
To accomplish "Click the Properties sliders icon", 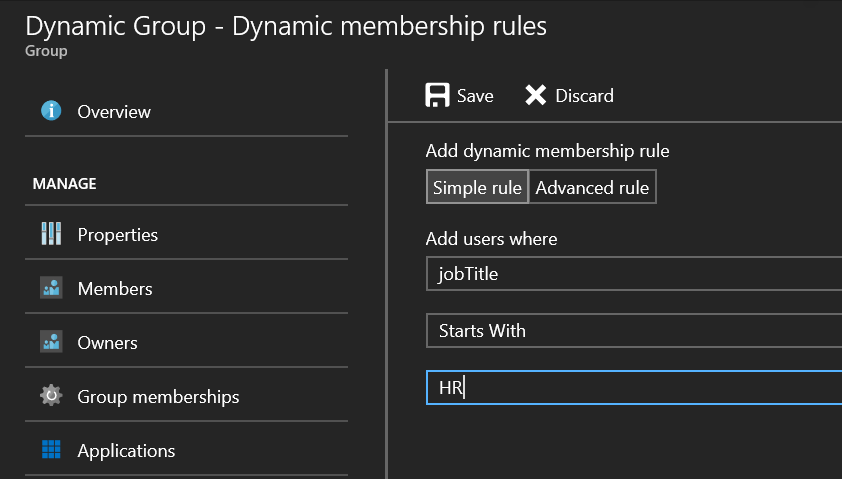I will click(x=51, y=234).
